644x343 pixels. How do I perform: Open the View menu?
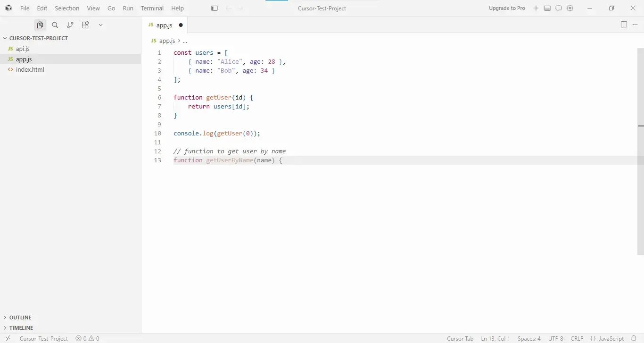tap(93, 8)
